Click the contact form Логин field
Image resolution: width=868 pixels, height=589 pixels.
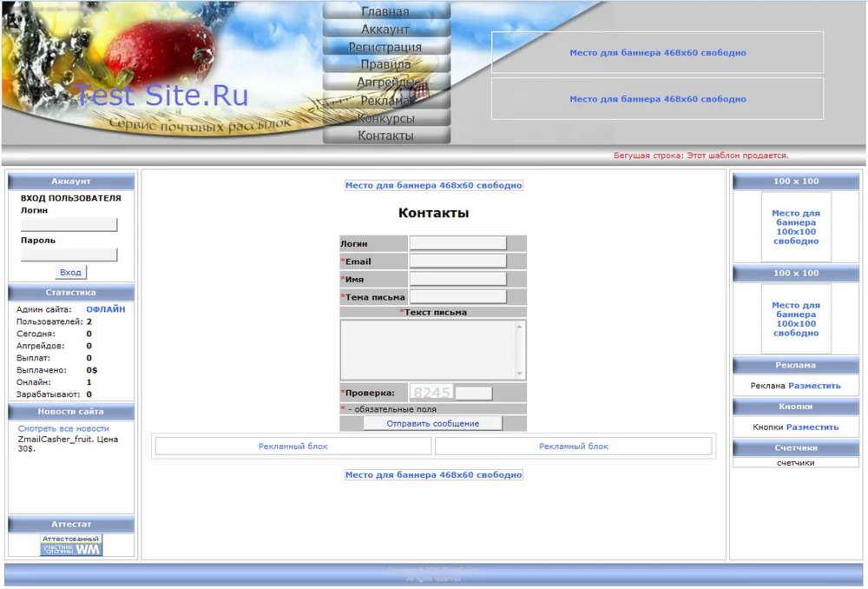pyautogui.click(x=457, y=243)
